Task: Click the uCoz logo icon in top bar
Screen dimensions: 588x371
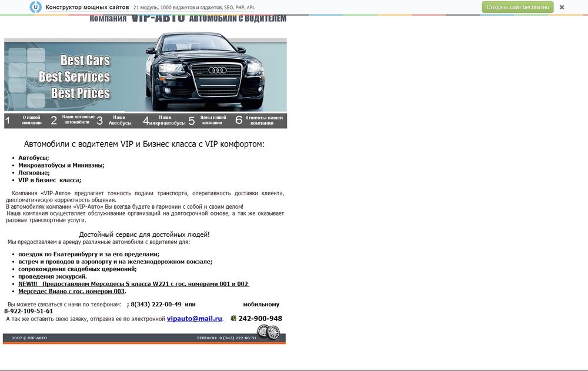Action: pyautogui.click(x=36, y=7)
